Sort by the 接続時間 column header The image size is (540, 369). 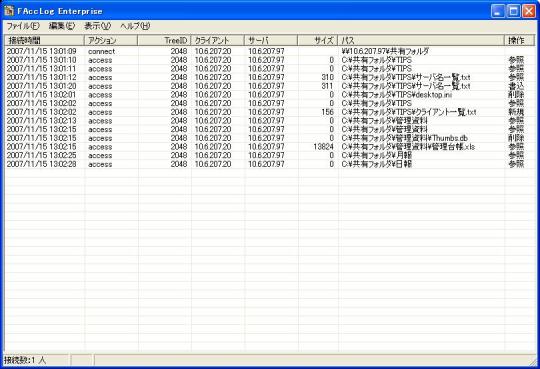click(44, 40)
